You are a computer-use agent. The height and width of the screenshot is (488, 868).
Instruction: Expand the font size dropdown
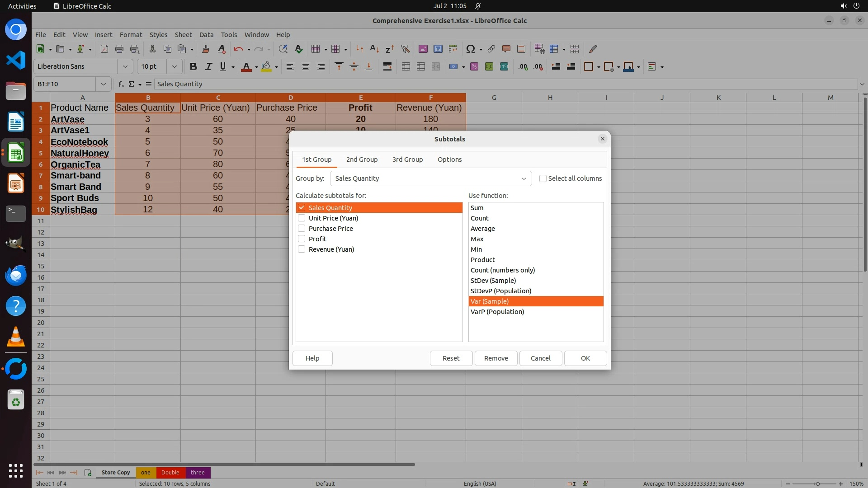(174, 67)
